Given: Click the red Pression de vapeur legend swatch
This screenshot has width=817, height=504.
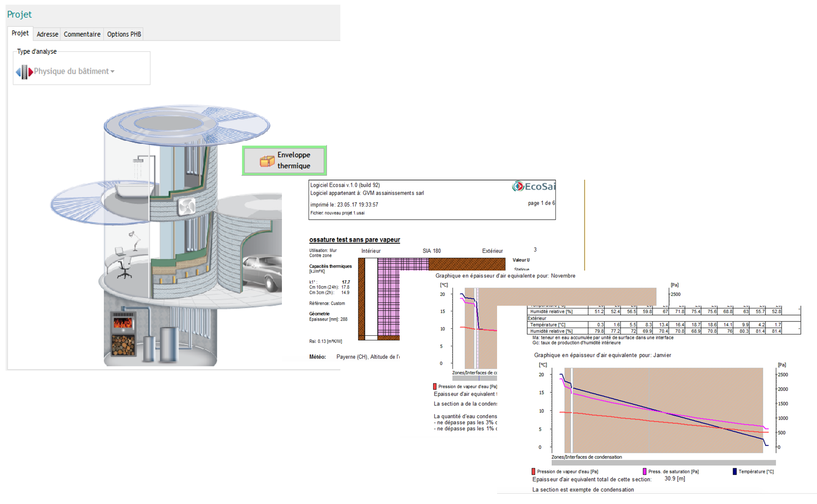Looking at the screenshot, I should pos(533,472).
